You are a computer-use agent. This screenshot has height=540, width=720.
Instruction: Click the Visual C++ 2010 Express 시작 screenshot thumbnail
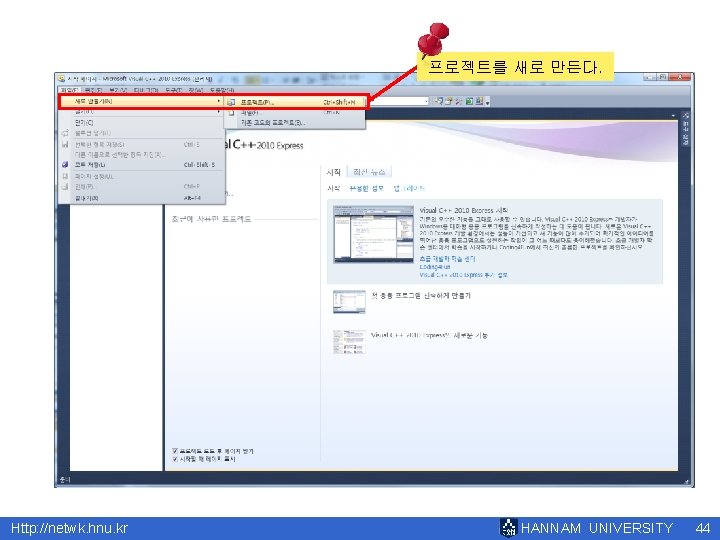374,234
